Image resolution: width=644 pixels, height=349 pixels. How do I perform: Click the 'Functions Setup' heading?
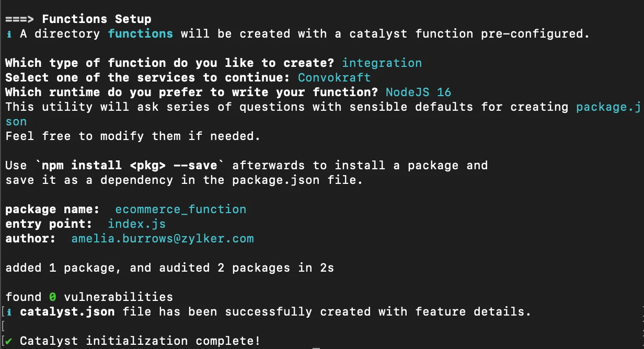[x=97, y=19]
